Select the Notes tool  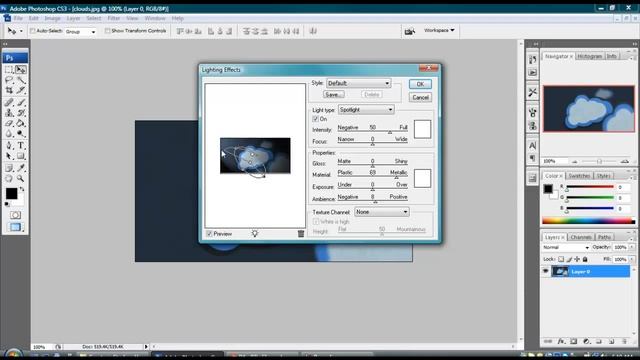[x=9, y=167]
